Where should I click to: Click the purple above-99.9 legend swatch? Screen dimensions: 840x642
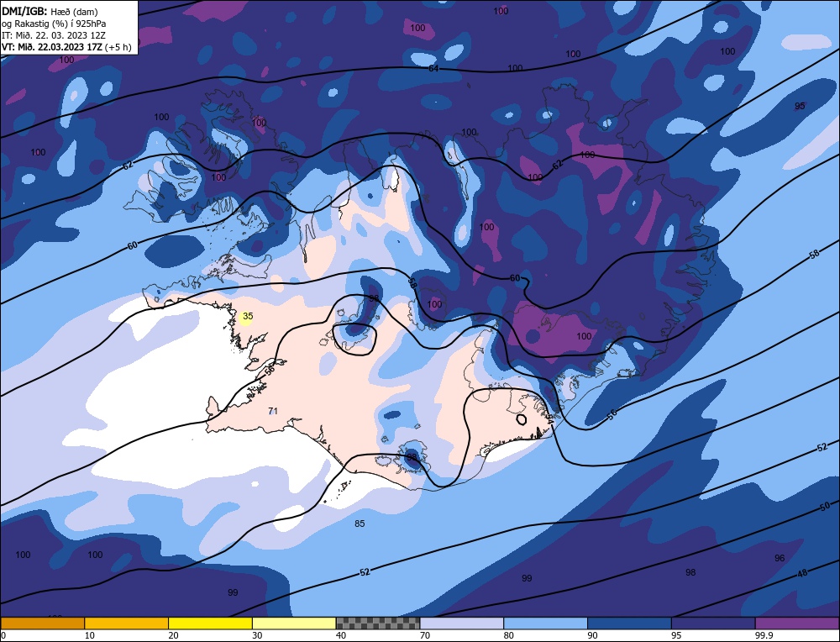pos(797,623)
